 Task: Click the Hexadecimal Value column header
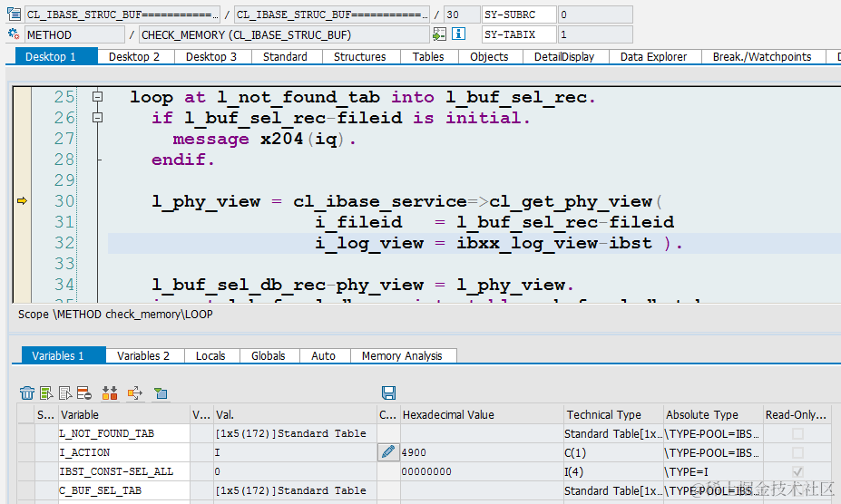pos(482,414)
